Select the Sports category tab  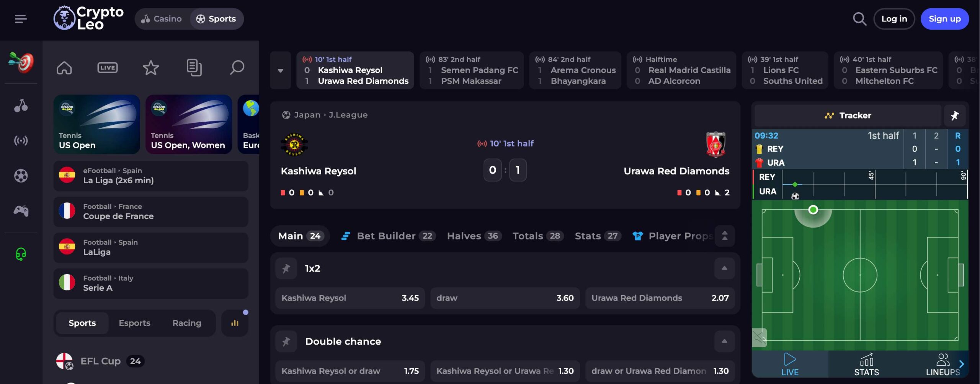pos(82,323)
